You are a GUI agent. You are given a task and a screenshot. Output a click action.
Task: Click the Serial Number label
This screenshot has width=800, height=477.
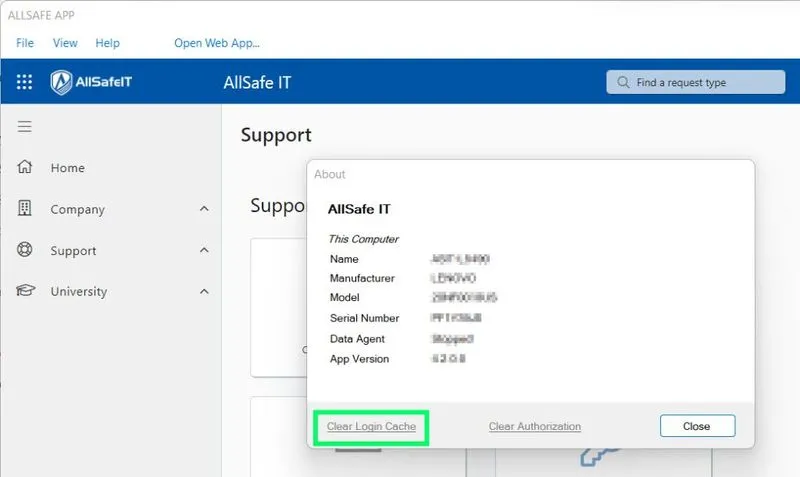(364, 318)
